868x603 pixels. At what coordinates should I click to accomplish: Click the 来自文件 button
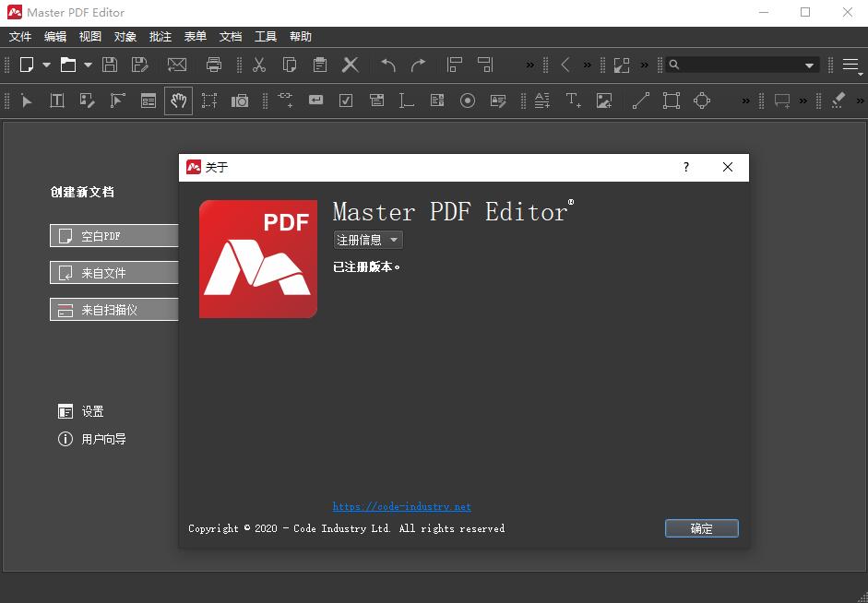coord(114,273)
